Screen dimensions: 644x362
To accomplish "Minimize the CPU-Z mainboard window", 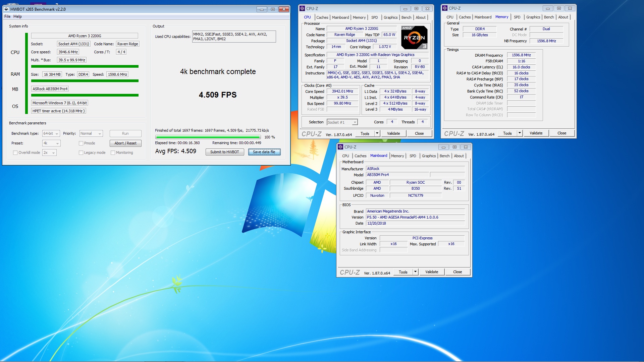I will [x=443, y=147].
